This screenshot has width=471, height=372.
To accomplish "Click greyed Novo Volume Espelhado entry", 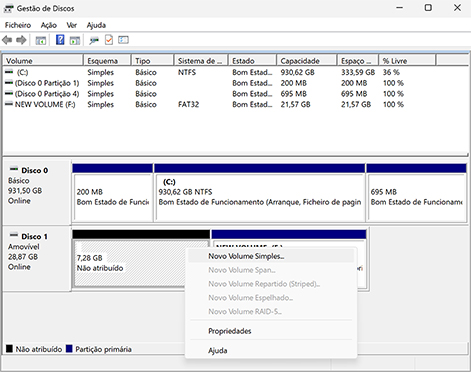I will (271, 298).
